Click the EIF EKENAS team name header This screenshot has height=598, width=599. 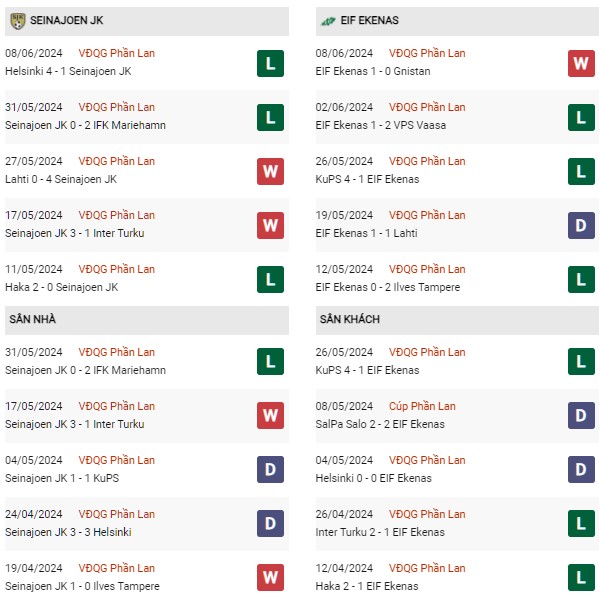point(369,20)
